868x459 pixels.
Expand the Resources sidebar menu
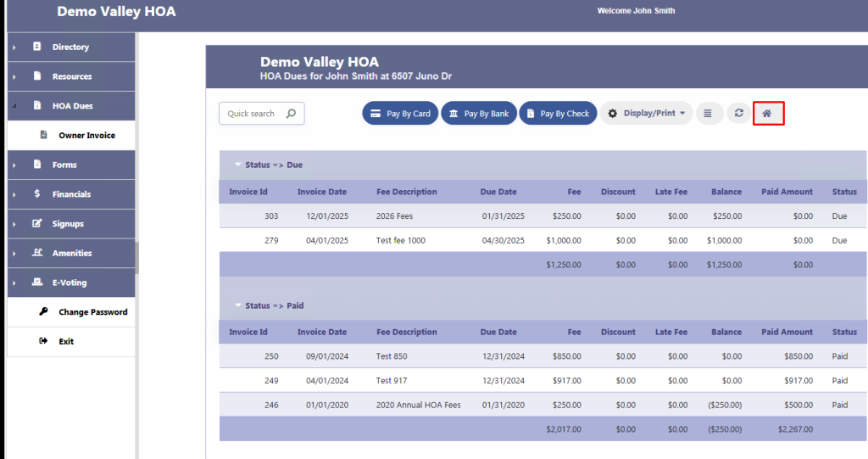tap(71, 76)
